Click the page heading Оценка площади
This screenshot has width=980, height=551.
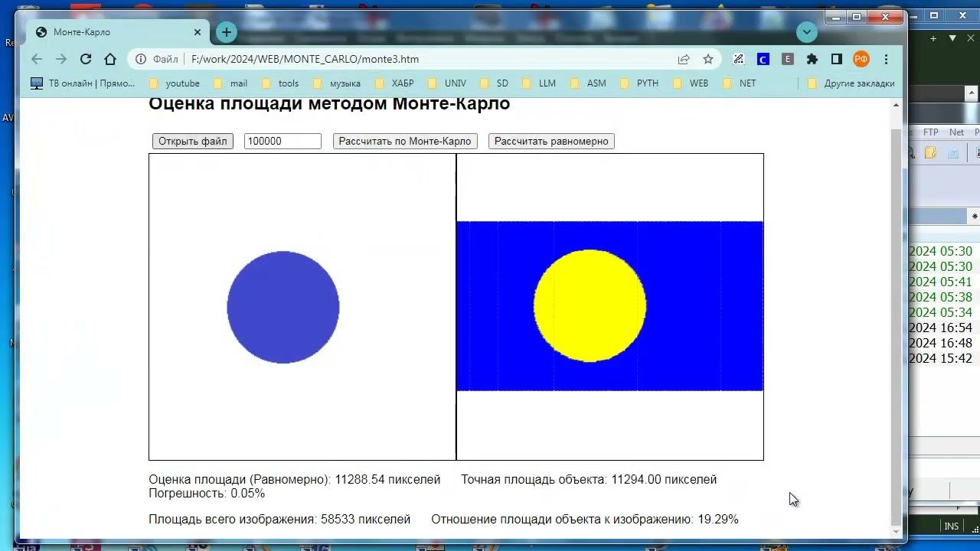(329, 103)
